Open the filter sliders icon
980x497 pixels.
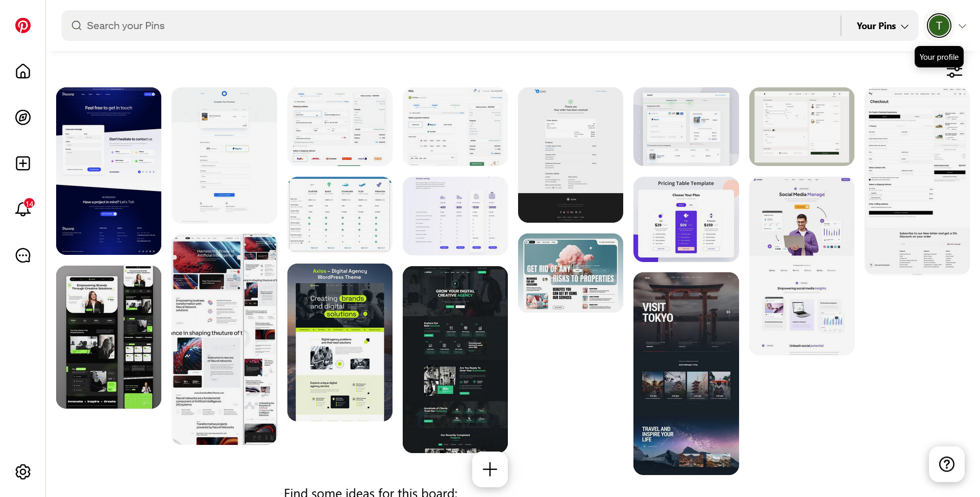click(954, 73)
